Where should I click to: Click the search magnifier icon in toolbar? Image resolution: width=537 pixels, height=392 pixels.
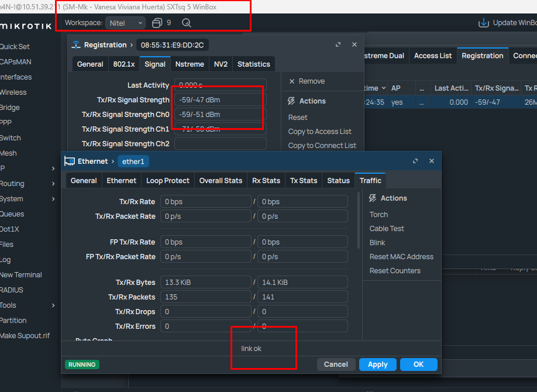click(187, 23)
